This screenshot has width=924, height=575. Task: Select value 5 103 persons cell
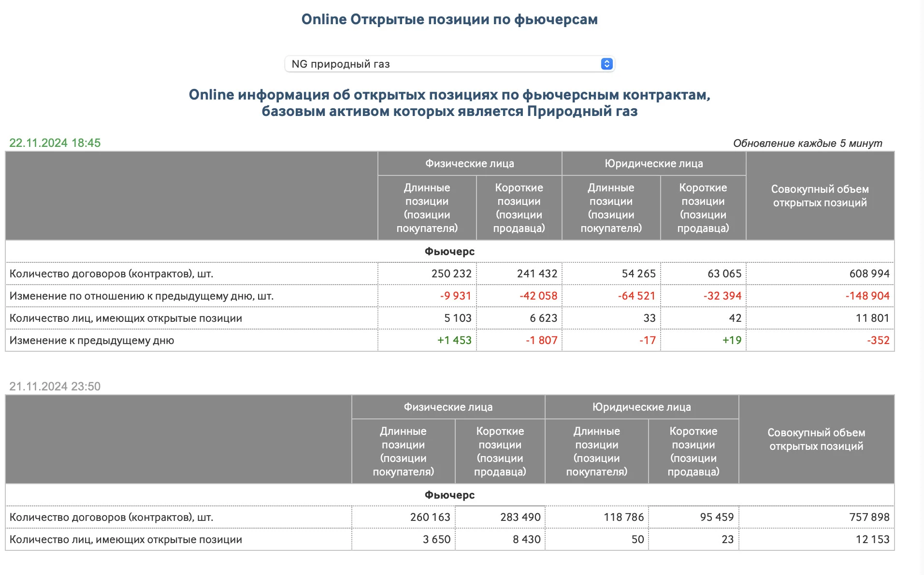point(458,318)
